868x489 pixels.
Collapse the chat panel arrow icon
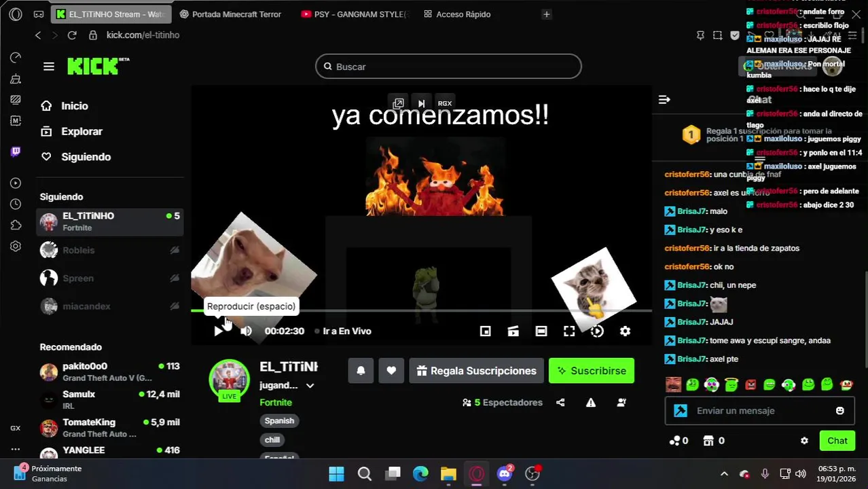[x=664, y=100]
